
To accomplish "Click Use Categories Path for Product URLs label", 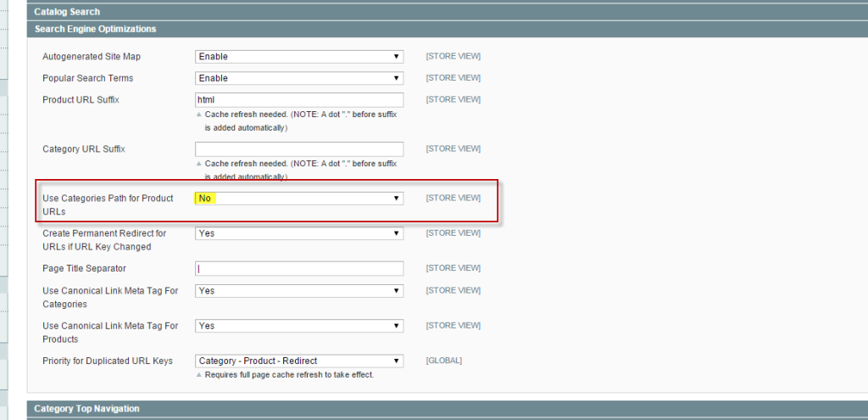I will coord(108,205).
